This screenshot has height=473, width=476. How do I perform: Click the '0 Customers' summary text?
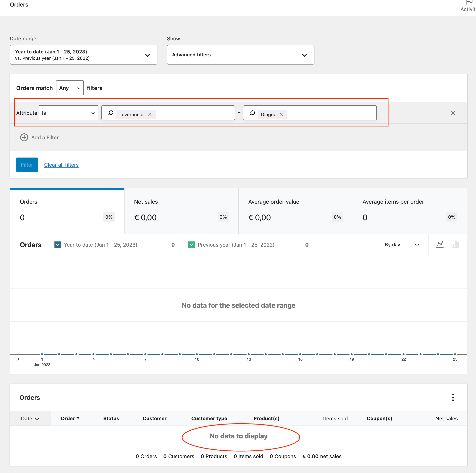click(179, 456)
